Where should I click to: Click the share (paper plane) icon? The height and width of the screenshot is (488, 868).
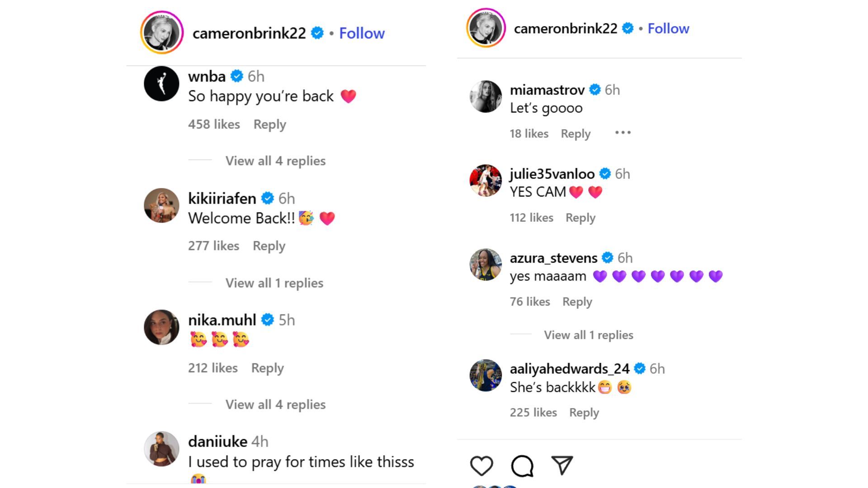(x=562, y=465)
